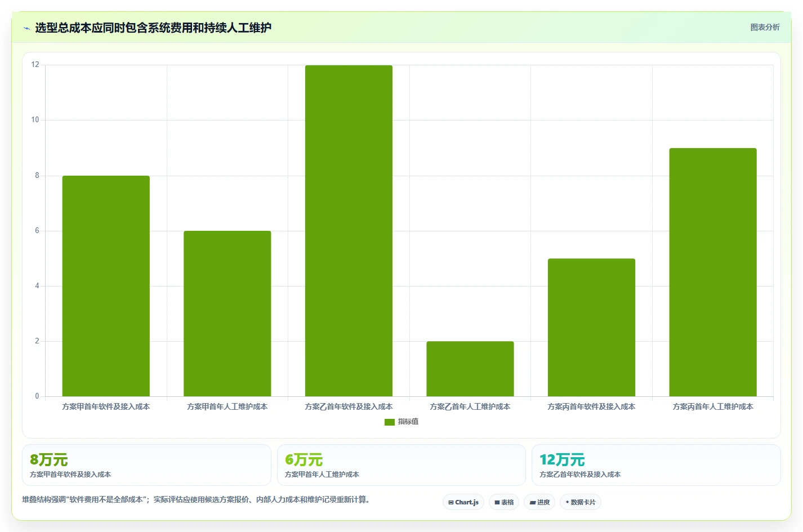Click y-axis value 2
803x532 pixels.
[x=37, y=341]
